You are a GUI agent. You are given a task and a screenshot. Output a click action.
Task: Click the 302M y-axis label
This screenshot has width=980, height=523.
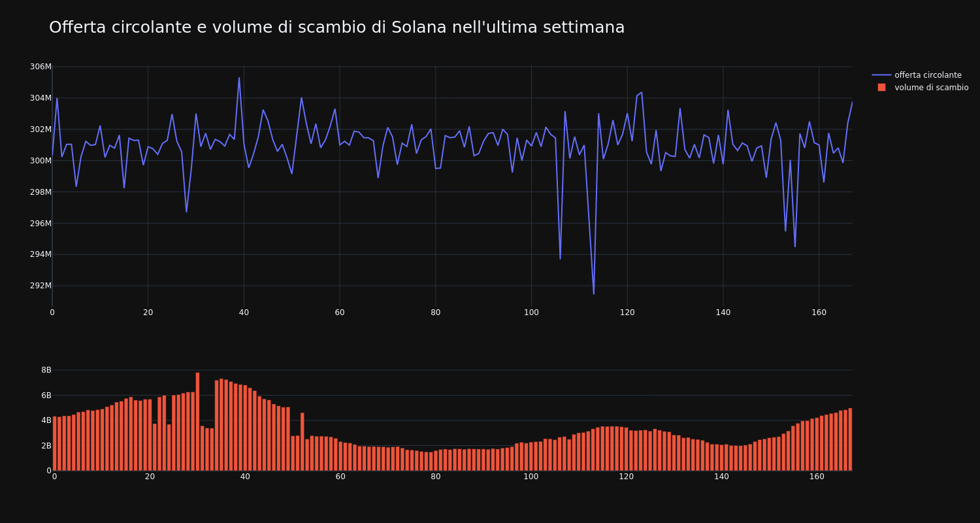41,129
